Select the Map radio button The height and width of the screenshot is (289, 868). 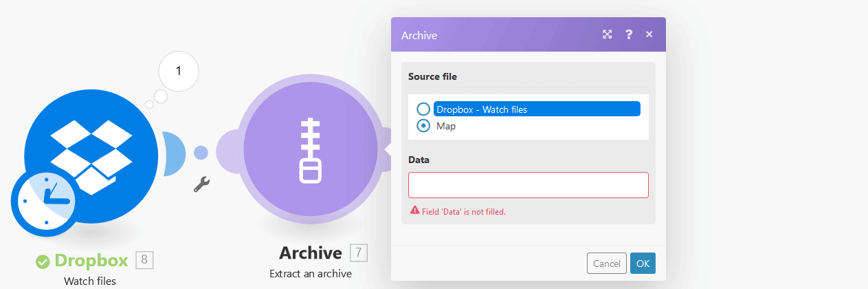423,126
